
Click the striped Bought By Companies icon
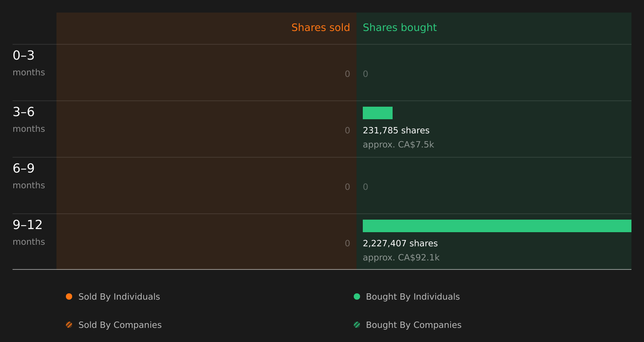357,325
